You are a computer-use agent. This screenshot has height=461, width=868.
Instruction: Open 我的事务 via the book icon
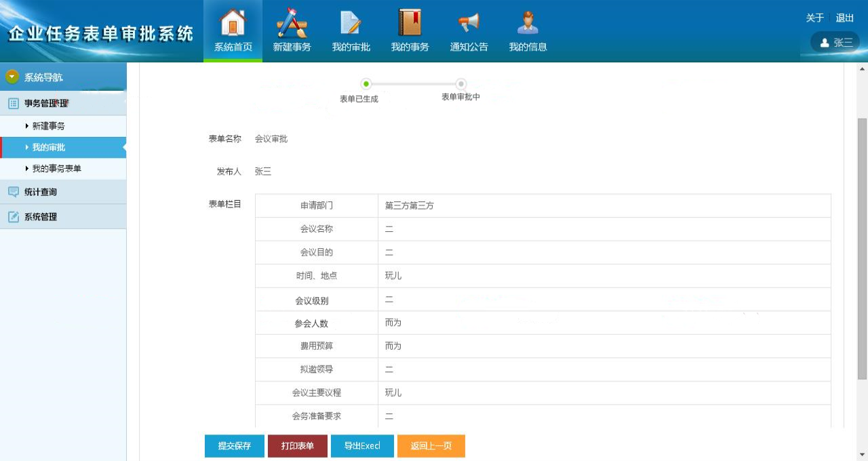pyautogui.click(x=410, y=24)
